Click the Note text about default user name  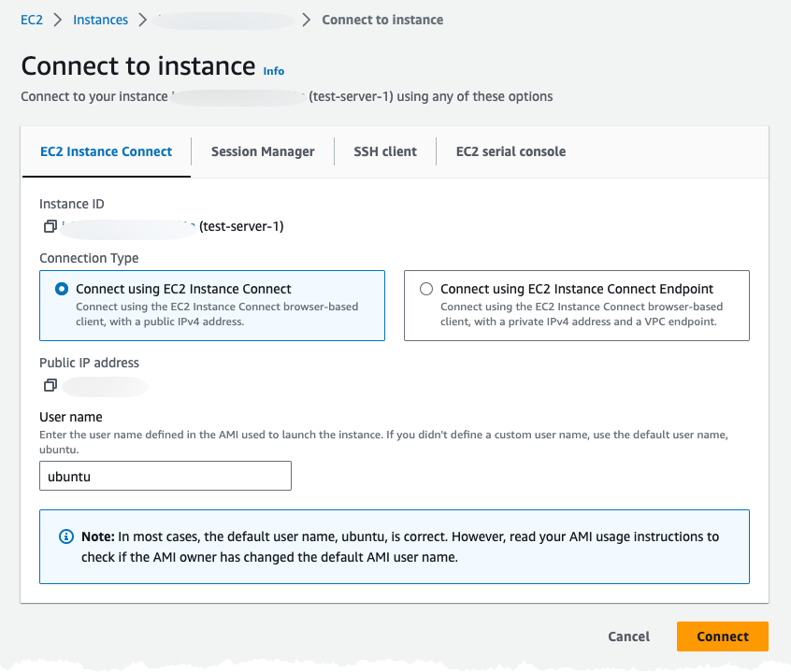click(x=400, y=547)
